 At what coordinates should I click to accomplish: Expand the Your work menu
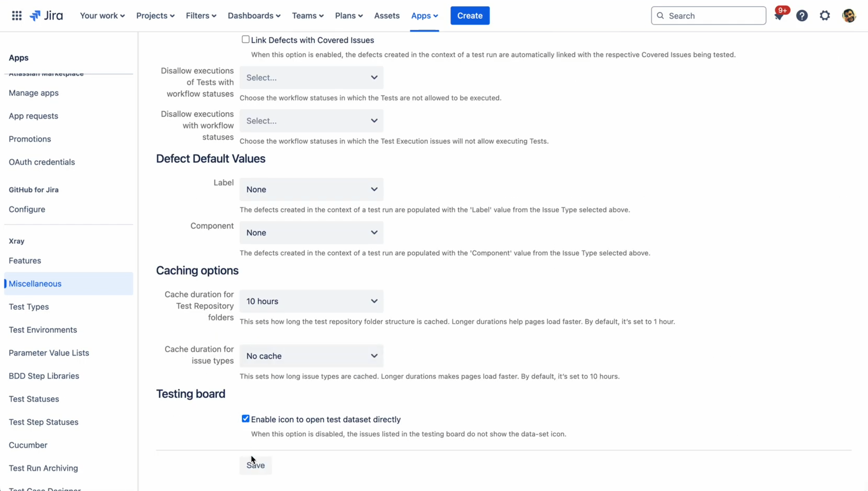(102, 16)
